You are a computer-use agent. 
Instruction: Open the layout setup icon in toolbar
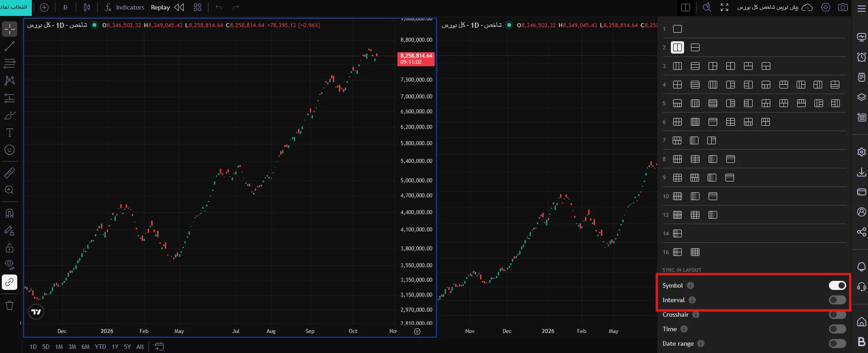[686, 7]
